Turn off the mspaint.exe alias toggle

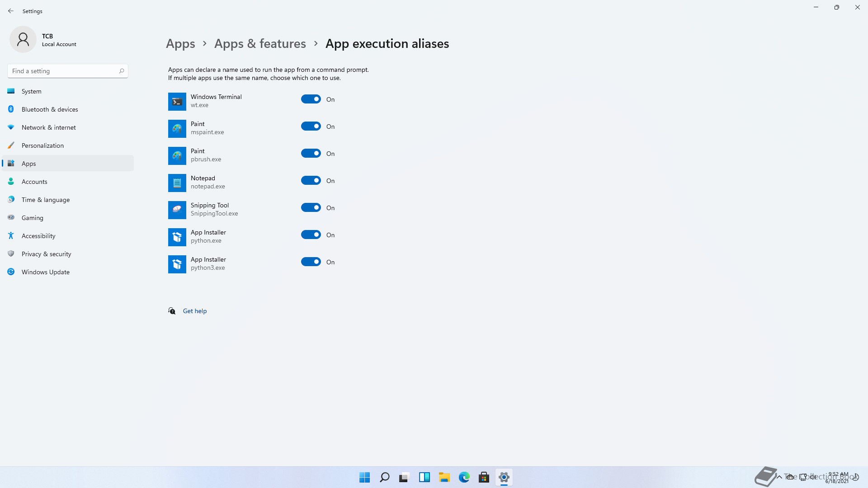tap(311, 126)
